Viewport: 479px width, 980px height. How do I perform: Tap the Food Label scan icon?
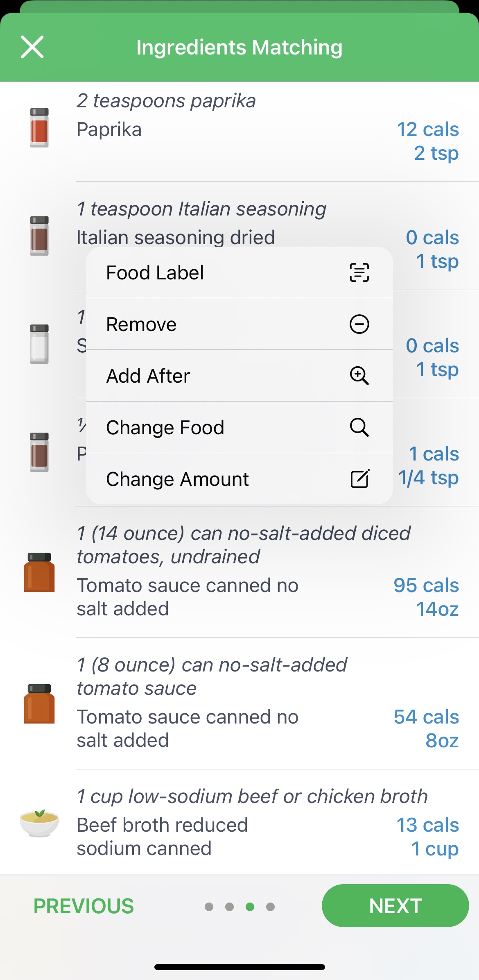(x=359, y=273)
